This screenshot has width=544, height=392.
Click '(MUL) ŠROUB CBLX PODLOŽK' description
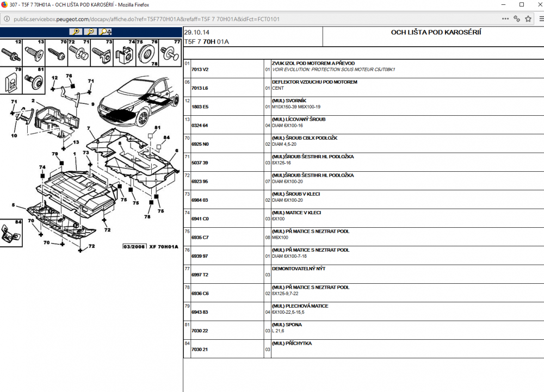[x=305, y=138]
